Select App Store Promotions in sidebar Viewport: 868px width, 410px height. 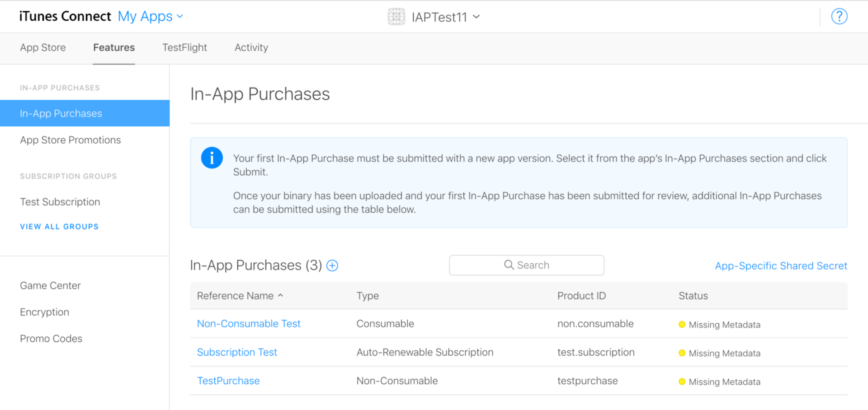(71, 140)
